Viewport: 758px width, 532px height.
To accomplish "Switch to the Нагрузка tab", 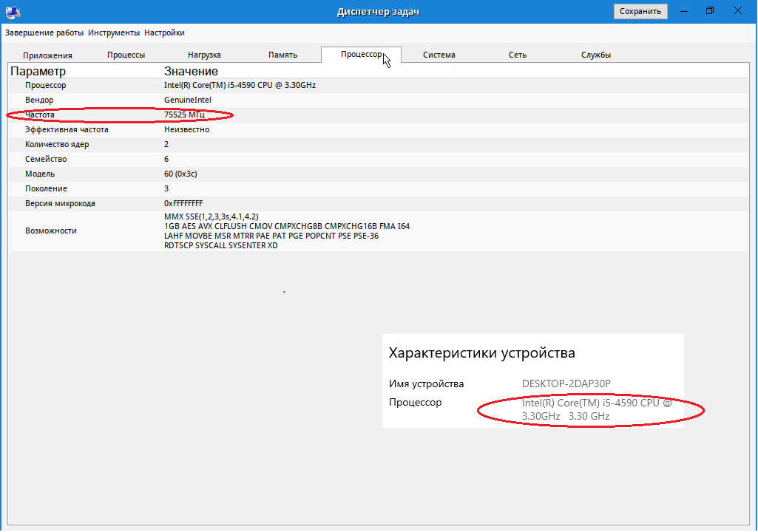I will (205, 55).
